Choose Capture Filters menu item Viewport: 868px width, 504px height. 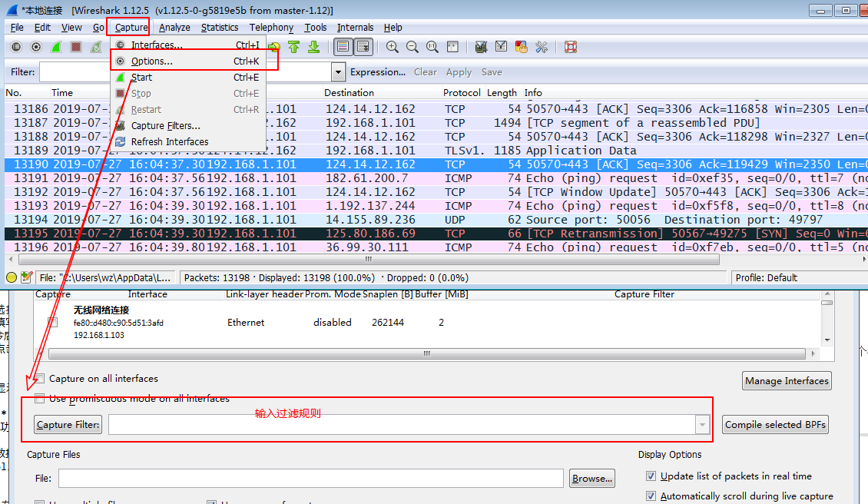pos(189,126)
